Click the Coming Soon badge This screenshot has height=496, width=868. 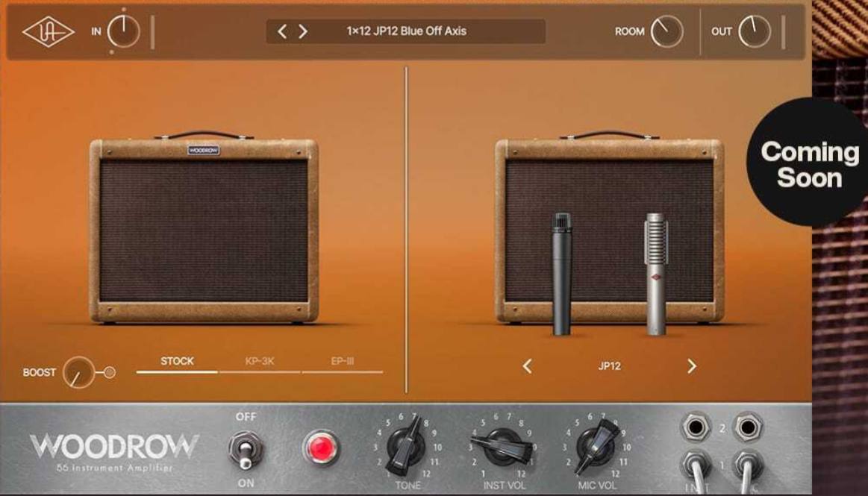click(809, 163)
